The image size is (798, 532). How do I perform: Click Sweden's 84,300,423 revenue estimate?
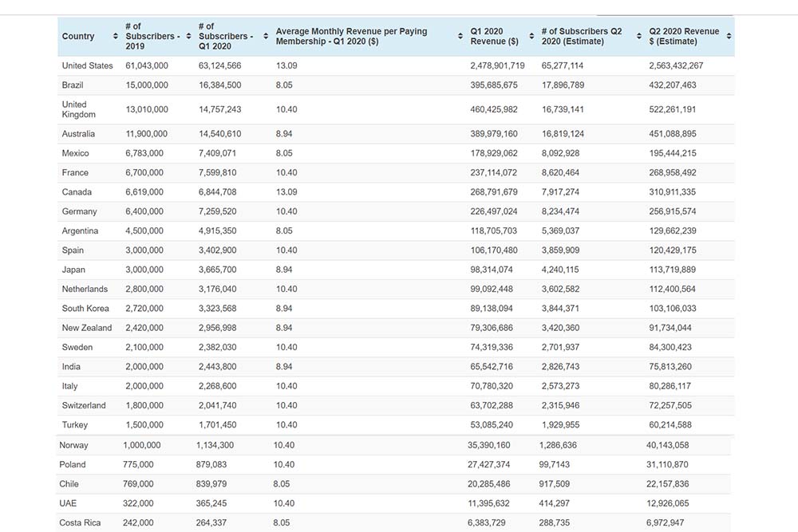pos(670,347)
